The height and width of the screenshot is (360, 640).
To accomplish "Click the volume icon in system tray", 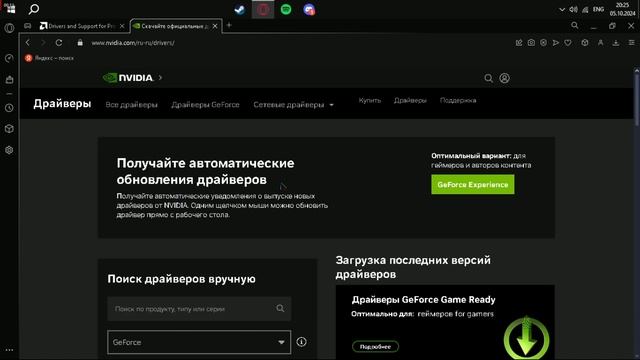I will [573, 9].
